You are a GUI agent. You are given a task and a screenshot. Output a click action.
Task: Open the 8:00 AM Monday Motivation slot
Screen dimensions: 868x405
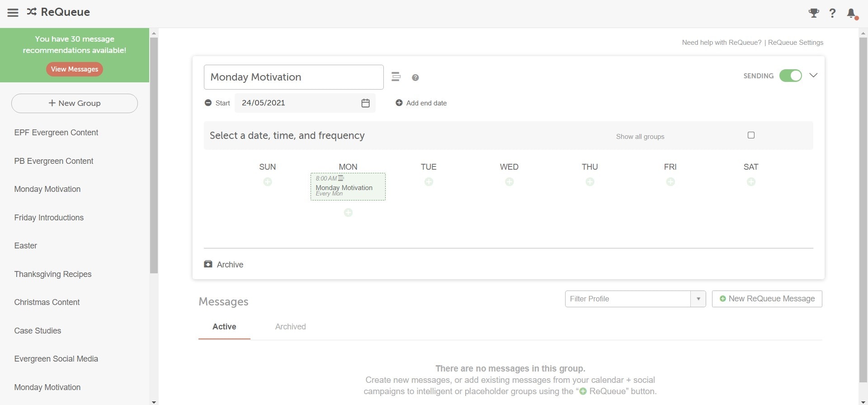coord(348,186)
